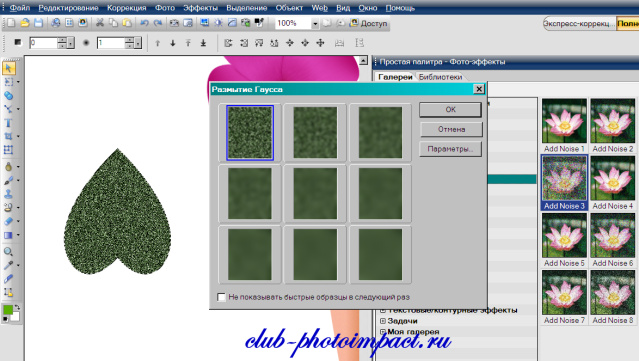Select the Eyedropper tool
This screenshot has height=361, width=639.
tap(8, 265)
